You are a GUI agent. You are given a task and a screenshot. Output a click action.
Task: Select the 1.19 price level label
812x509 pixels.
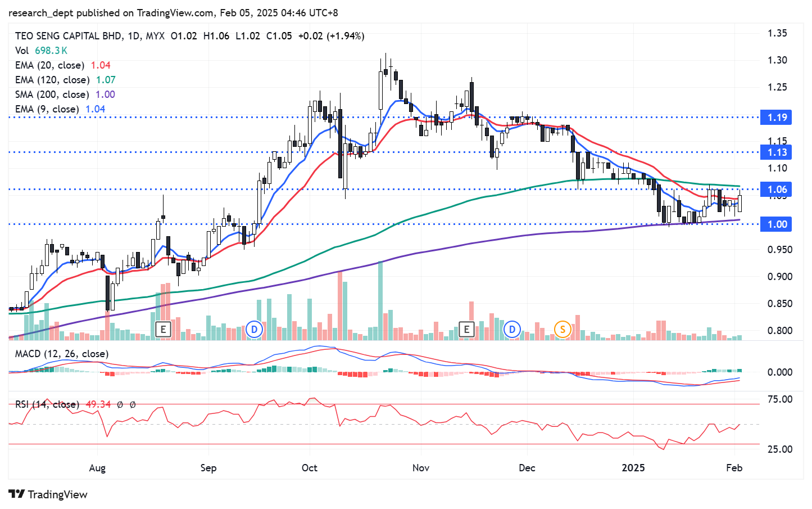[777, 118]
